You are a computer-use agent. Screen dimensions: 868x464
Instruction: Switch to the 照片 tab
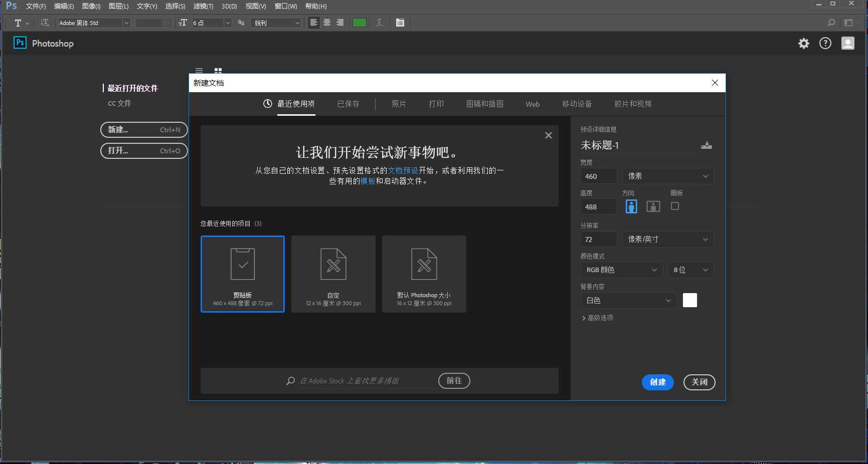click(399, 104)
